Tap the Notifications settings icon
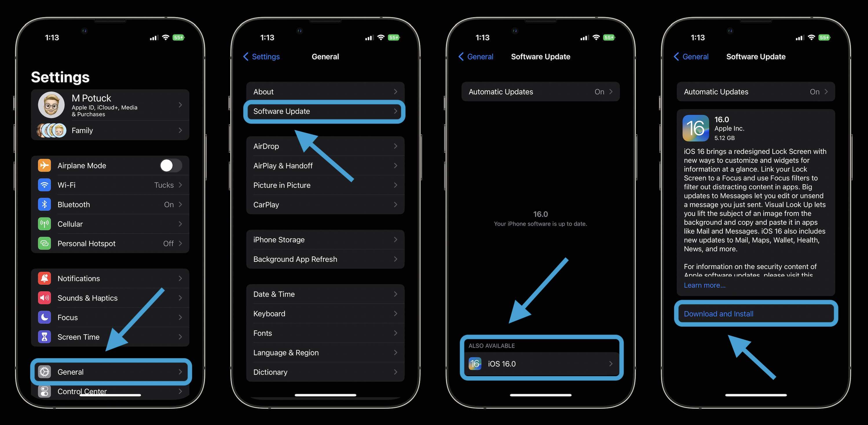This screenshot has width=868, height=425. (x=43, y=278)
